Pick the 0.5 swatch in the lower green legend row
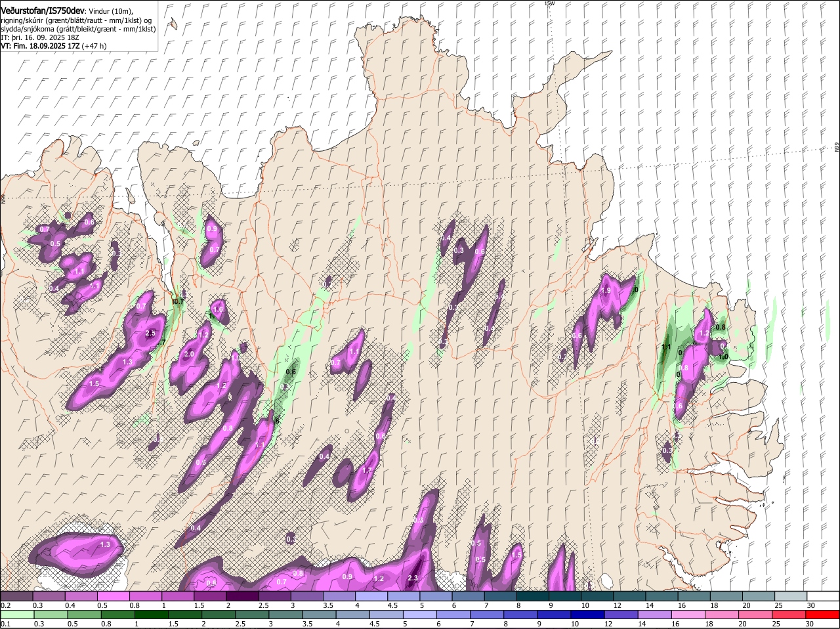 click(x=84, y=615)
